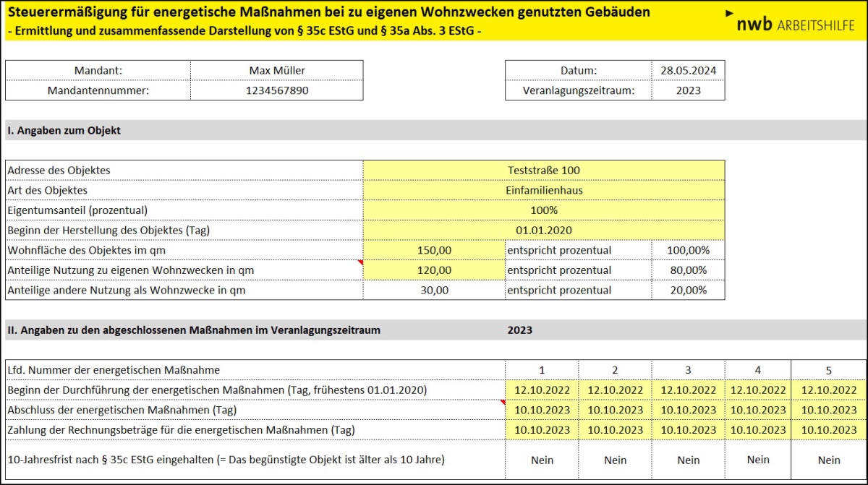Select Zahlung date for measure 5

tap(829, 430)
